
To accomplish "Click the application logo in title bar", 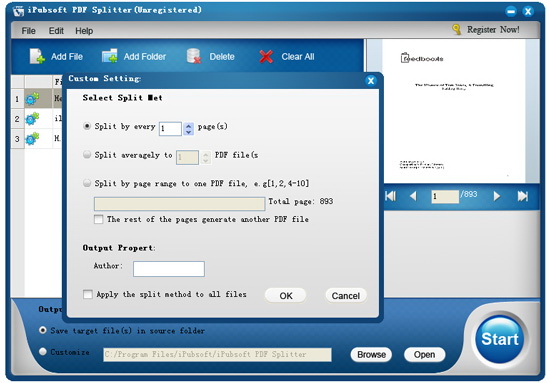I will click(19, 11).
